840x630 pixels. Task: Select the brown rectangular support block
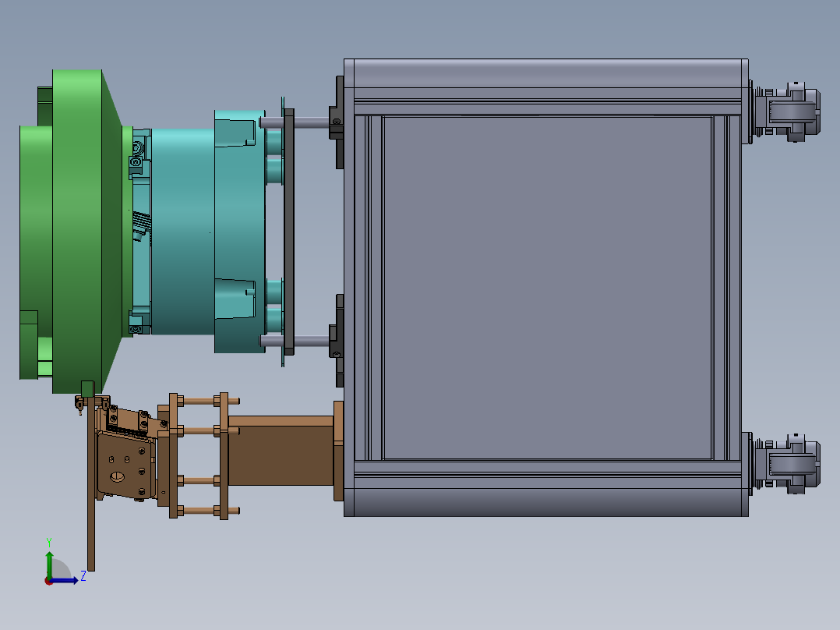tap(281, 451)
